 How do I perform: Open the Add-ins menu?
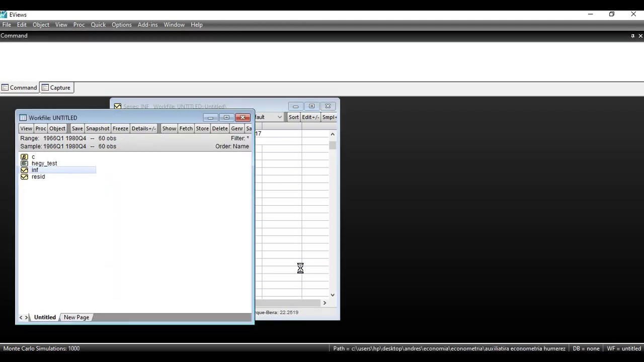[148, 25]
